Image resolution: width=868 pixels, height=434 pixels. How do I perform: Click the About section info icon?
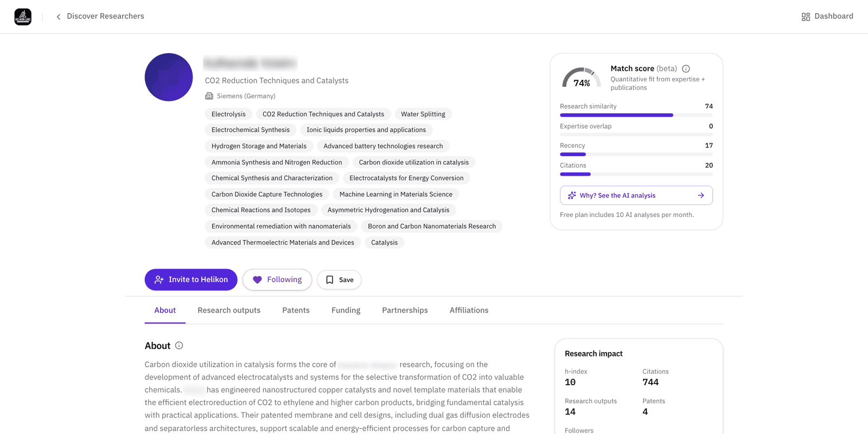(x=179, y=346)
